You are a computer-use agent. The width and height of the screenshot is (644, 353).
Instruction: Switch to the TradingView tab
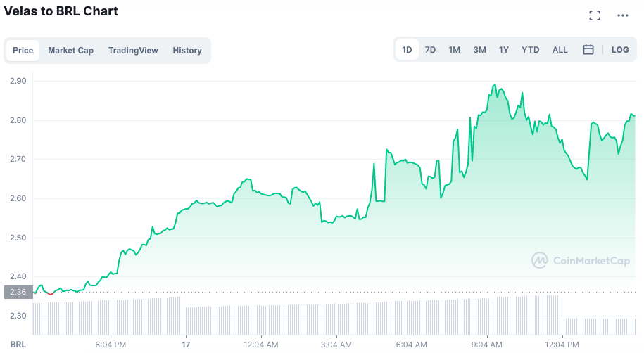click(x=133, y=51)
